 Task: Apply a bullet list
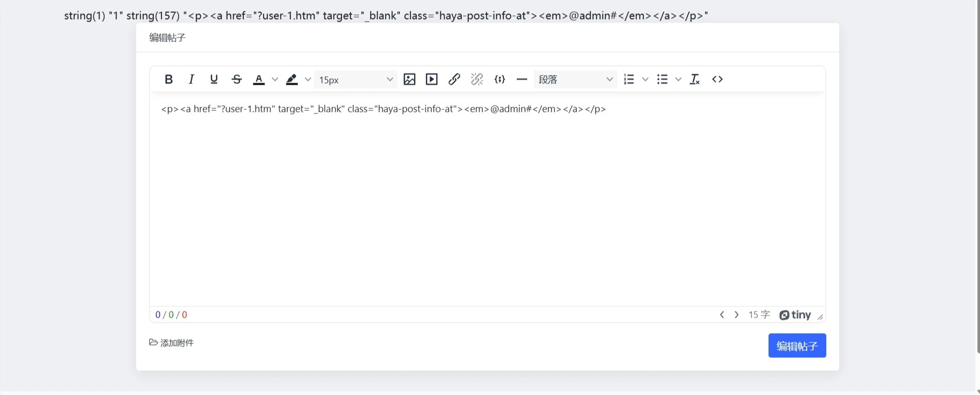coord(662,79)
